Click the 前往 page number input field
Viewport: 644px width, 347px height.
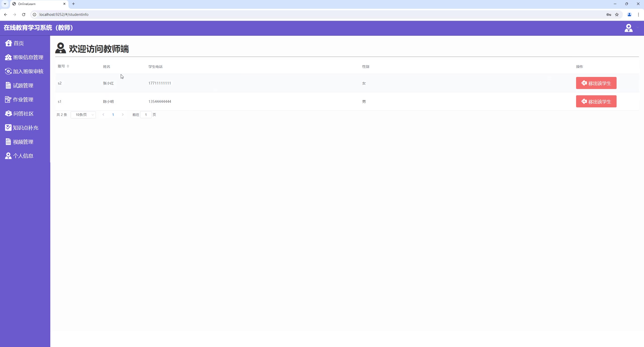146,115
